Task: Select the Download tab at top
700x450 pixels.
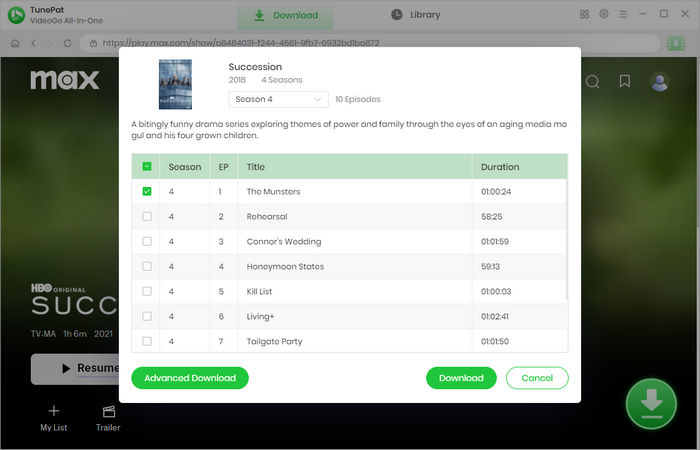Action: tap(285, 15)
